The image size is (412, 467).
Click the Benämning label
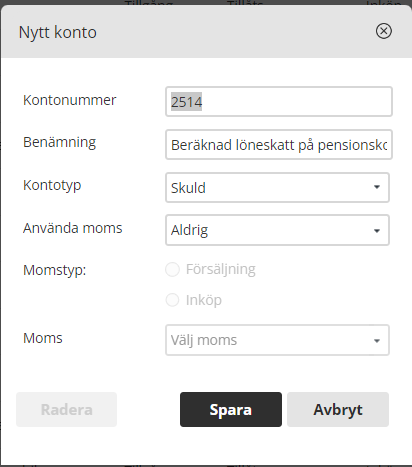59,143
